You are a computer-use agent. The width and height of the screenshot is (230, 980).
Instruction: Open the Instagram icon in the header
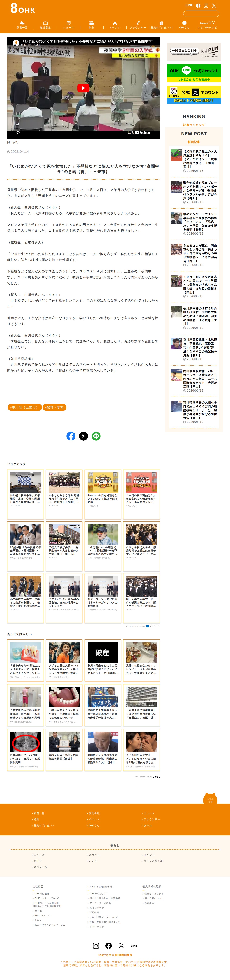206,6
